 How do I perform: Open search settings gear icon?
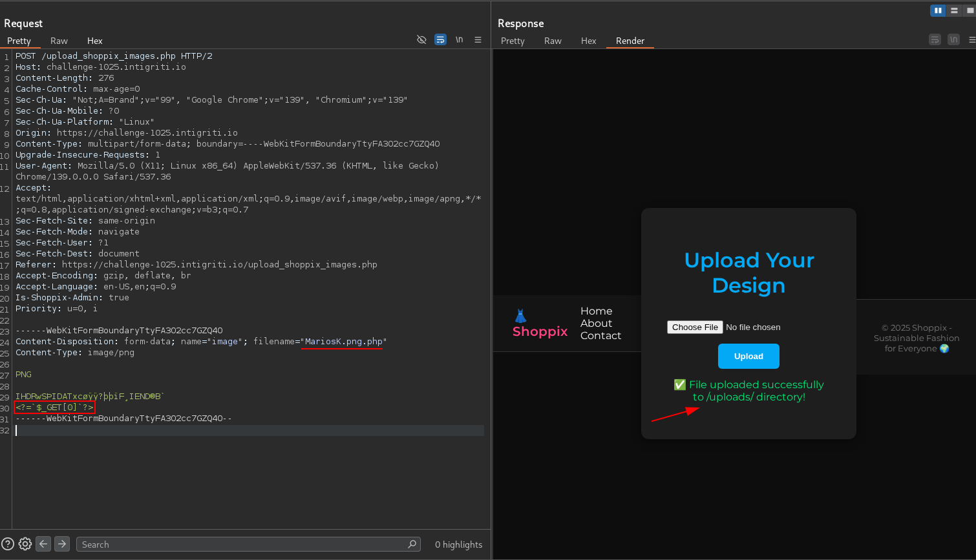tap(25, 544)
